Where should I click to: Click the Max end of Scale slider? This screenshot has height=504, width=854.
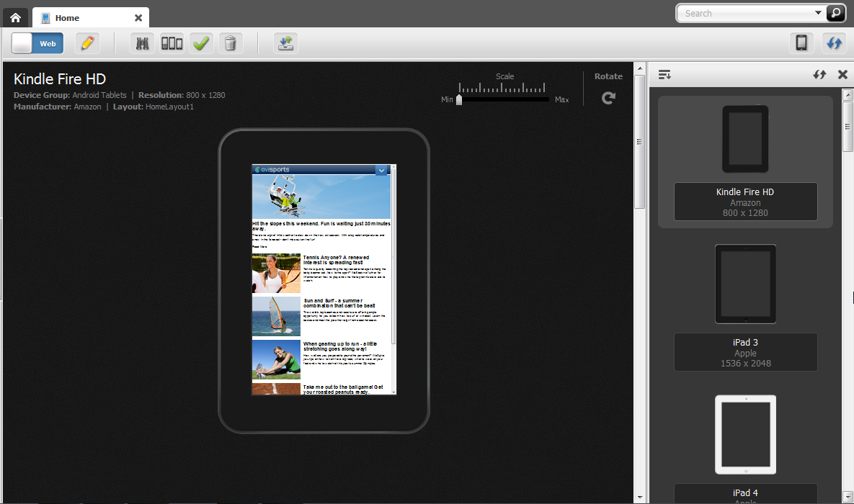(561, 99)
